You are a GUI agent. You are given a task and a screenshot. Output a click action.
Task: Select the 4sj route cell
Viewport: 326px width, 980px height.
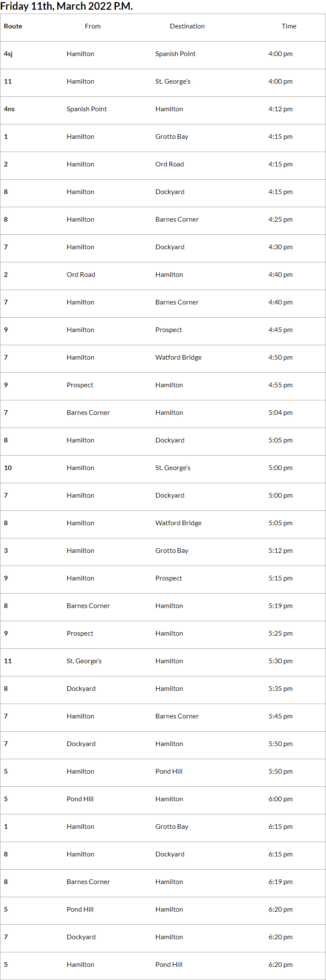click(x=8, y=54)
